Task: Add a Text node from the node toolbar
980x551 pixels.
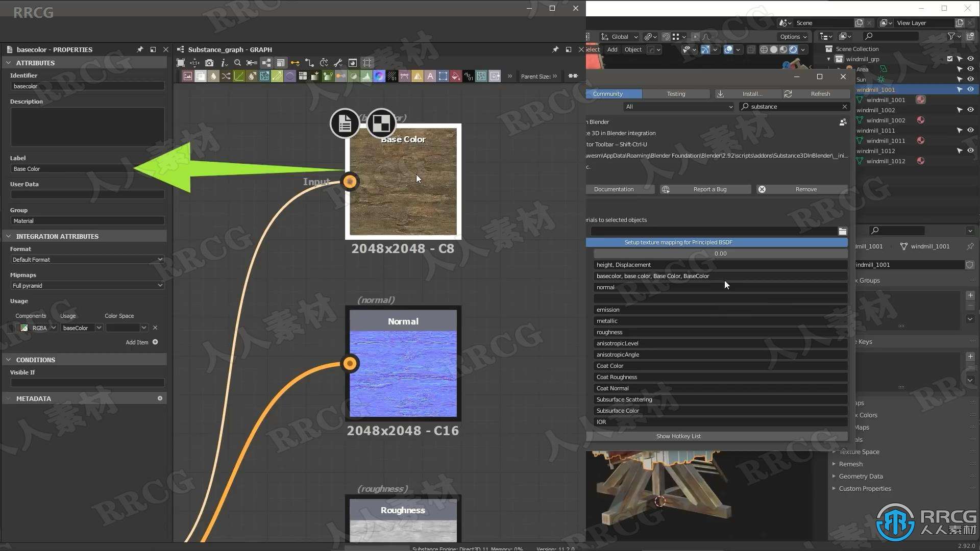Action: 430,76
